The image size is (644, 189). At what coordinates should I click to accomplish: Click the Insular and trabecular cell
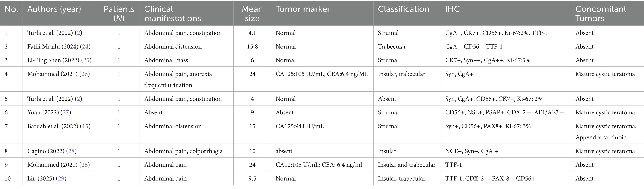coord(407,165)
